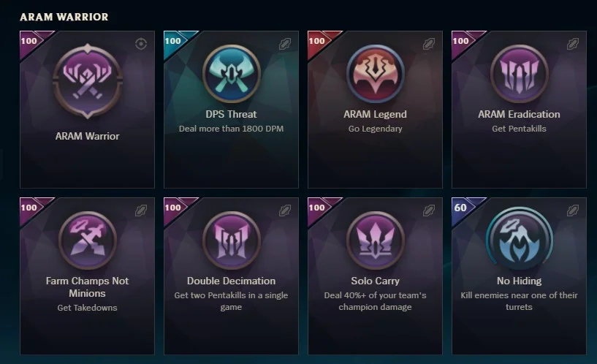Click the ARAM Legend red emblem
597x364 pixels.
point(375,74)
